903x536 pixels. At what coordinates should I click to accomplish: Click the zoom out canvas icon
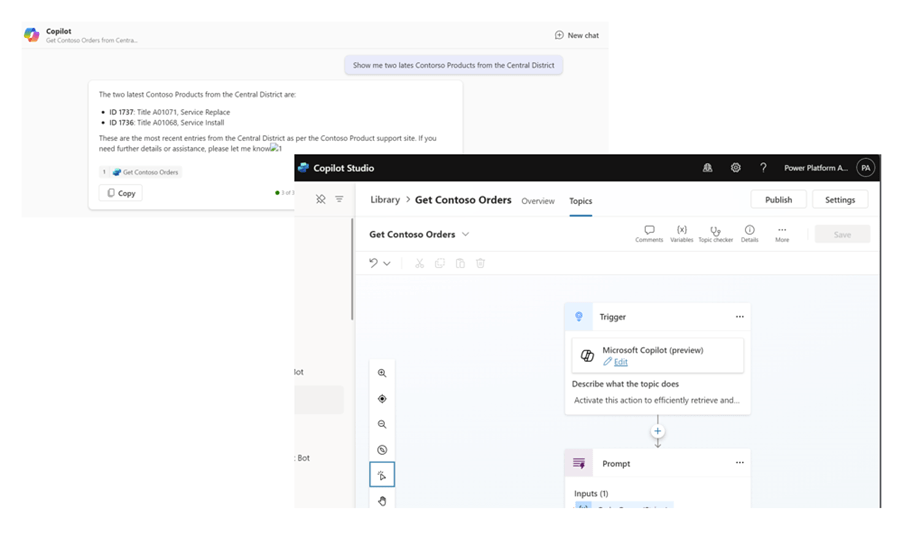click(x=382, y=424)
